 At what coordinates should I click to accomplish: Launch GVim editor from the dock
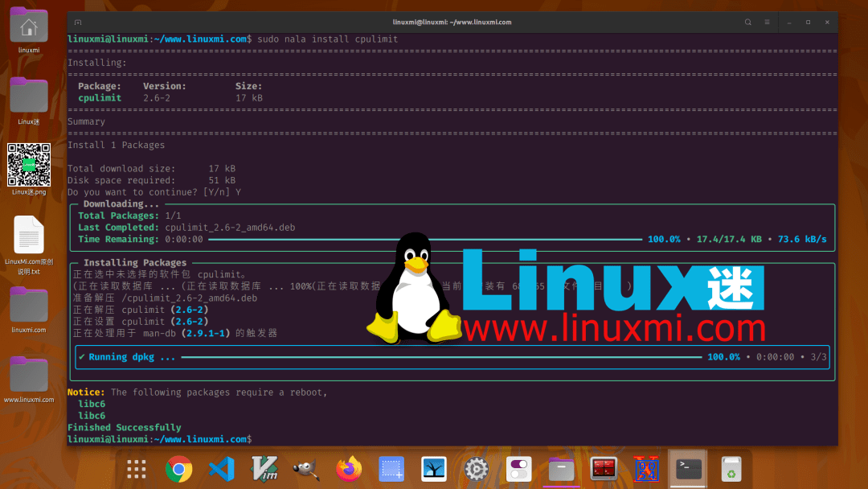click(264, 469)
